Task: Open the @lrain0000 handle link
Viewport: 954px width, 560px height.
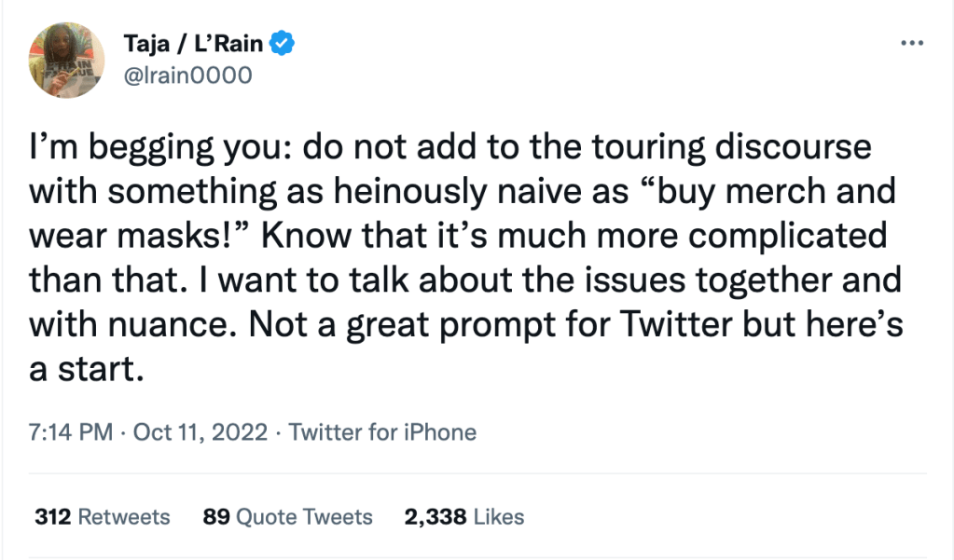Action: 187,75
